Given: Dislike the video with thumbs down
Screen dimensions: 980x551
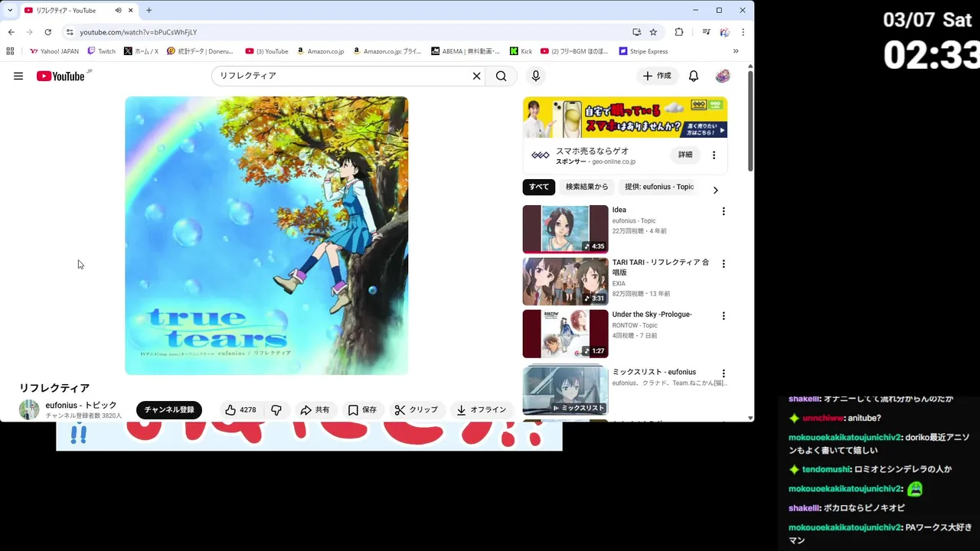Looking at the screenshot, I should pos(276,410).
